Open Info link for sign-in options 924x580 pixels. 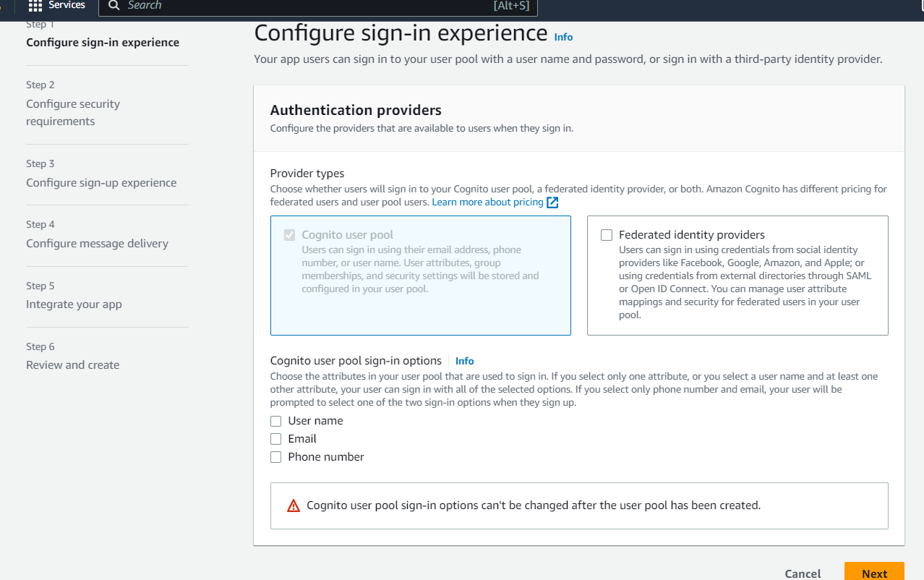pos(465,361)
